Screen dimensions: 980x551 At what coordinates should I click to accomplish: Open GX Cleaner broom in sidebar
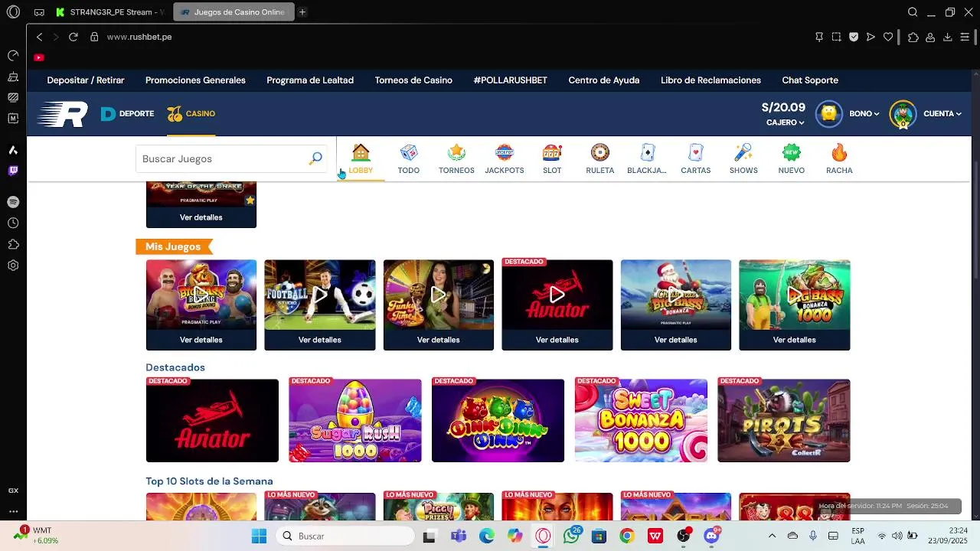click(x=13, y=77)
